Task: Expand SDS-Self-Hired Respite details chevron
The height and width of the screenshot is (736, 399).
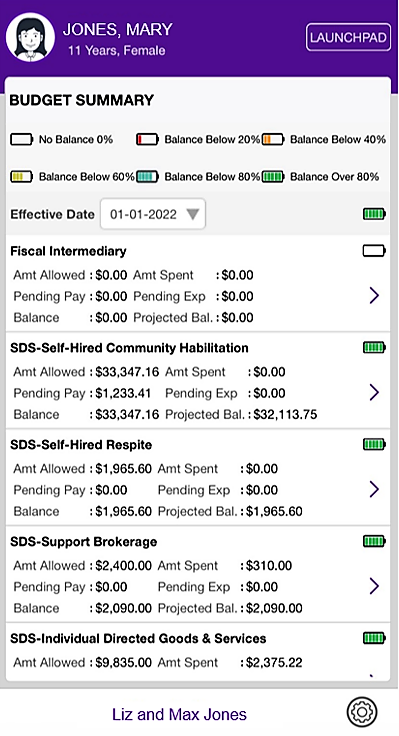Action: 374,489
